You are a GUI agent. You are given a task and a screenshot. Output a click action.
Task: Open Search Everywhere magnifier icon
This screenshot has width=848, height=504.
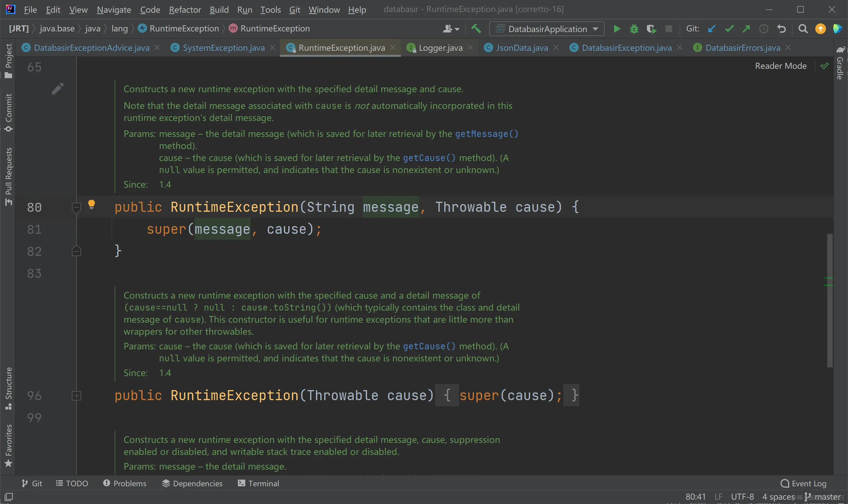pyautogui.click(x=803, y=29)
